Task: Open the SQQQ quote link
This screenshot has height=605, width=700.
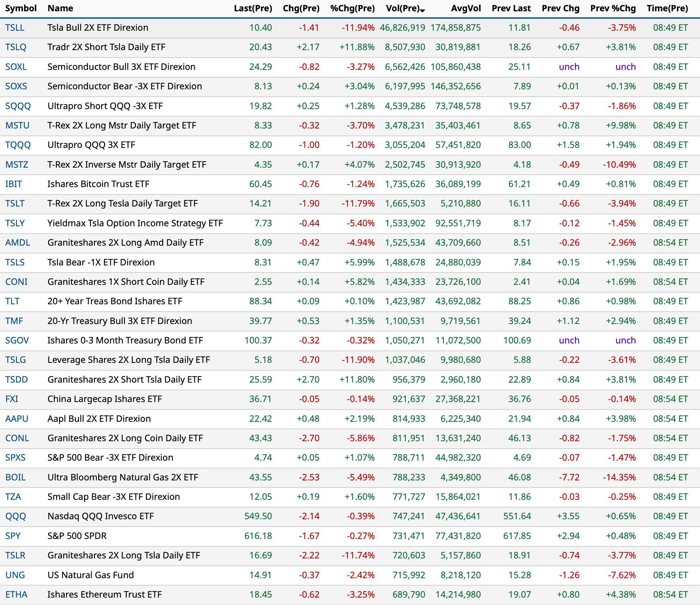Action: click(x=18, y=106)
